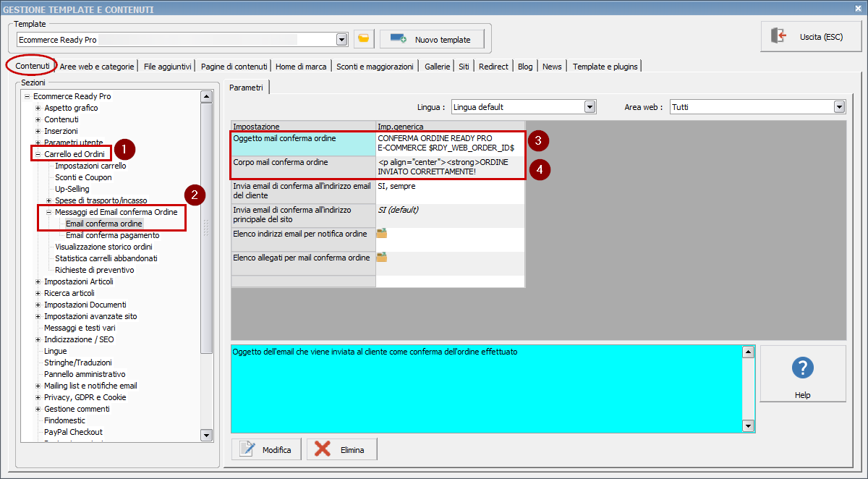Switch to the Contenuti tab

(33, 66)
